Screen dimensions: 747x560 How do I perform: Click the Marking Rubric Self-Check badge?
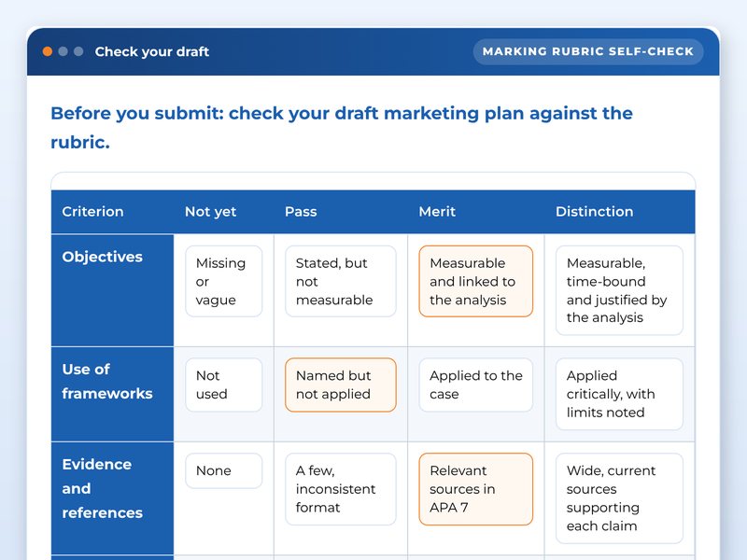588,51
